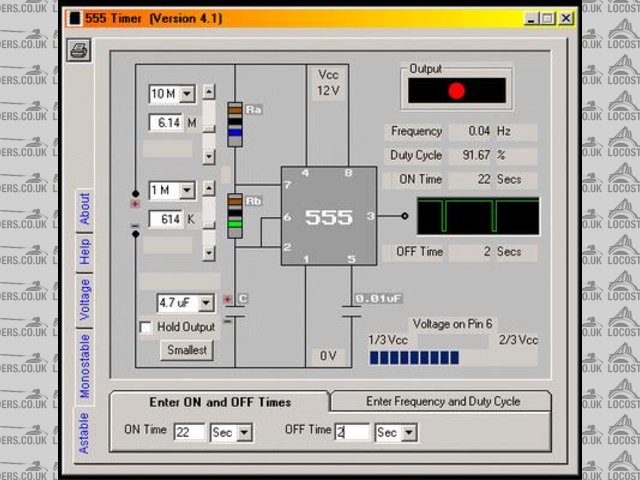Click Rb scroll down arrow
This screenshot has height=480, width=640.
coord(208,254)
